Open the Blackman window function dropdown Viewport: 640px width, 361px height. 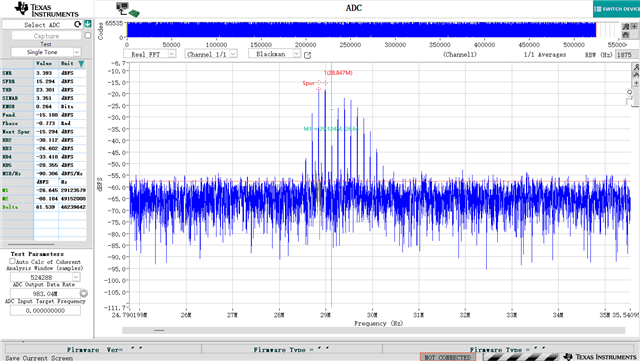[x=275, y=53]
